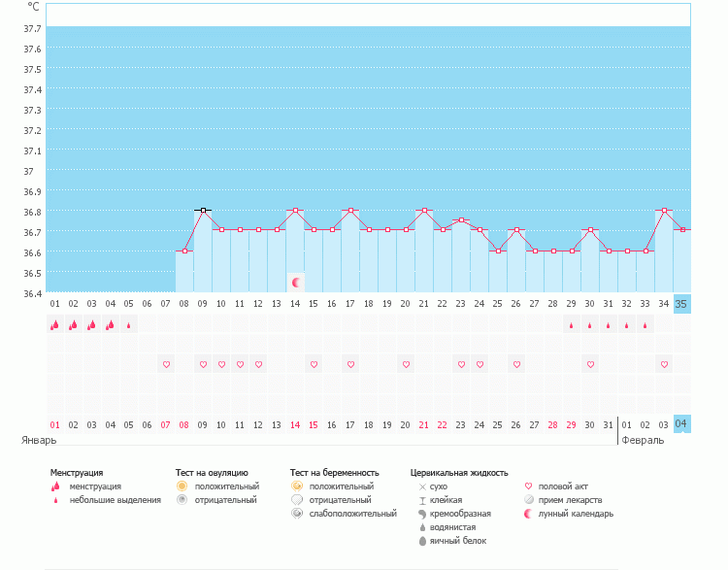Image resolution: width=728 pixels, height=570 pixels.
Task: Click the medication intake legend icon
Action: (x=529, y=500)
